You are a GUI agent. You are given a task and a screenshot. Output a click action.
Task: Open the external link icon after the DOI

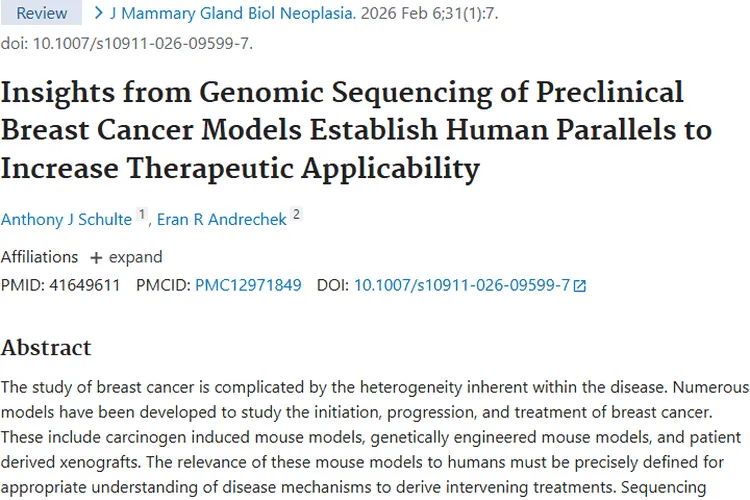click(x=580, y=285)
